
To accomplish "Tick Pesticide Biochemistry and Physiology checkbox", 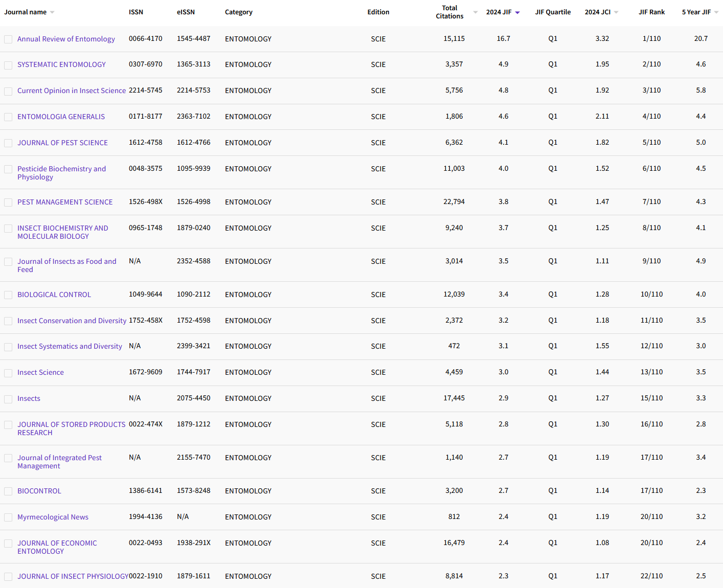I will [8, 169].
